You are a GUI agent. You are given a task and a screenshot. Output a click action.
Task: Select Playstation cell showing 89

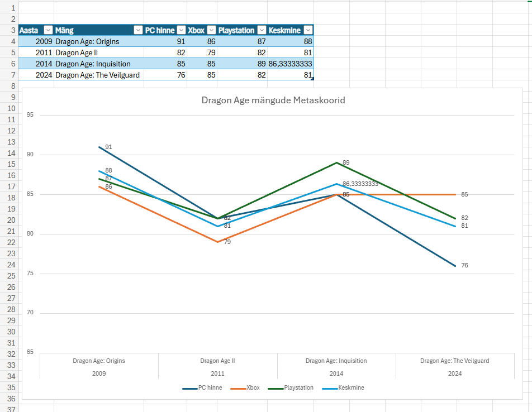coord(243,64)
